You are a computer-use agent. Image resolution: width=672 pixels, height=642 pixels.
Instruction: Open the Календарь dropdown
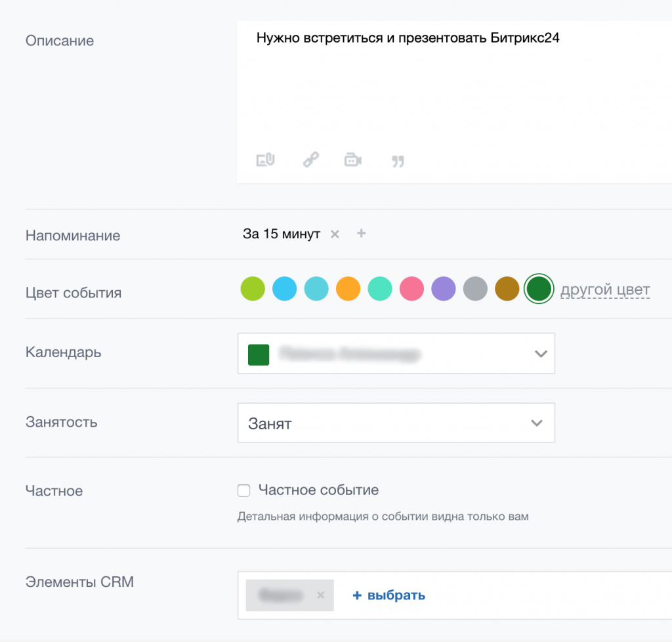(396, 354)
